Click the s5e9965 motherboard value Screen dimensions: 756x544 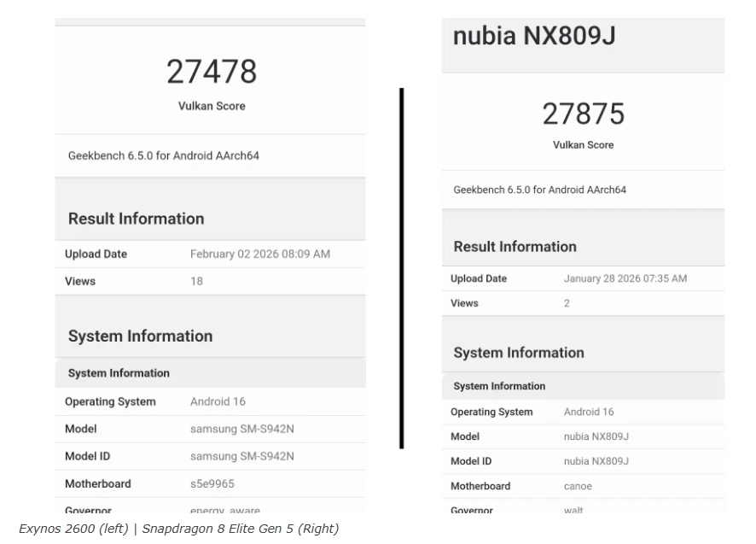[212, 483]
